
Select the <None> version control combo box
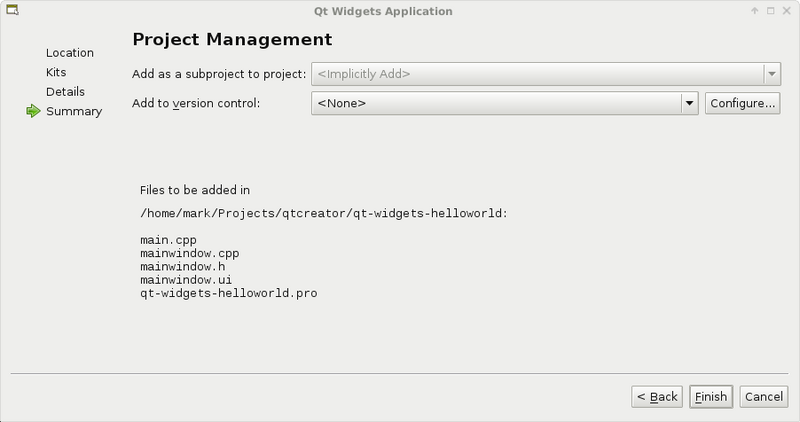505,103
